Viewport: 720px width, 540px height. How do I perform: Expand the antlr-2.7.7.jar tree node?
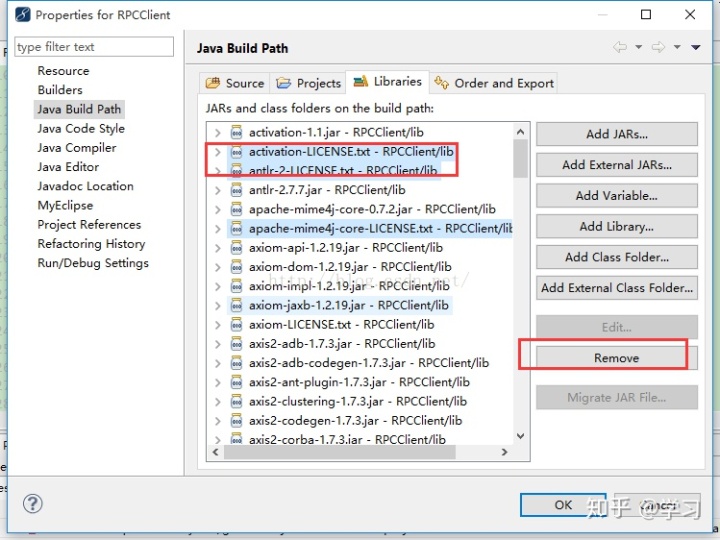coord(218,190)
